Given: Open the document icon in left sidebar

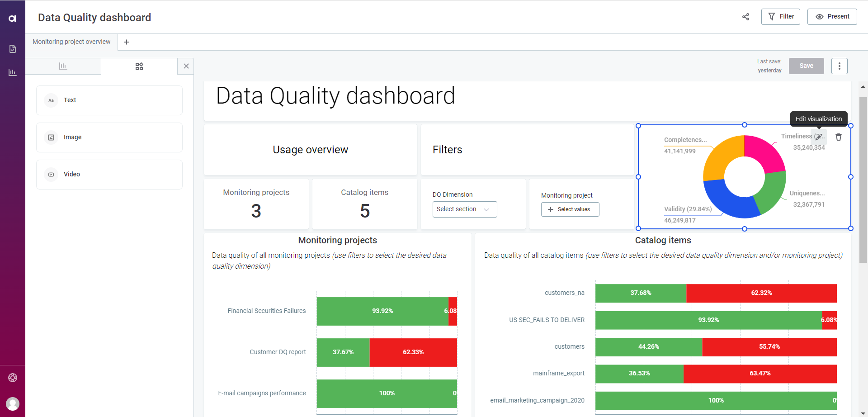Looking at the screenshot, I should click(13, 49).
